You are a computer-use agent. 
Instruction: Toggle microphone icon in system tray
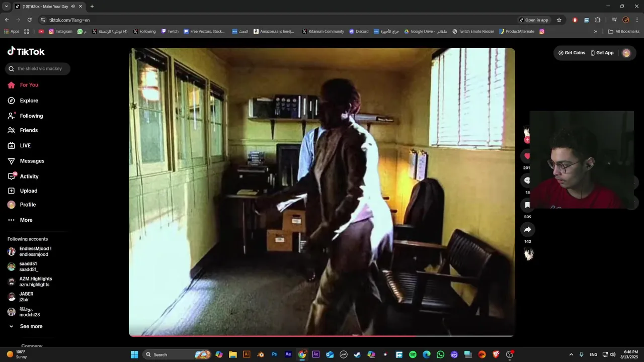pos(582,354)
